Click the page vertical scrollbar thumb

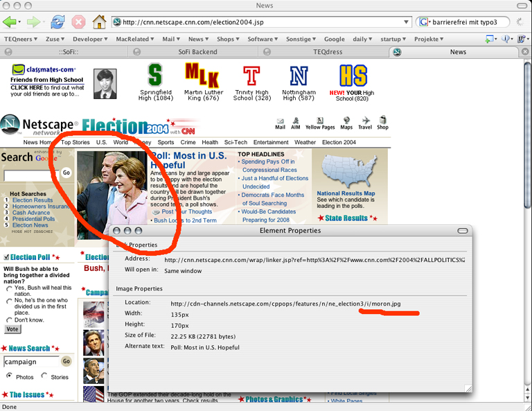click(528, 136)
